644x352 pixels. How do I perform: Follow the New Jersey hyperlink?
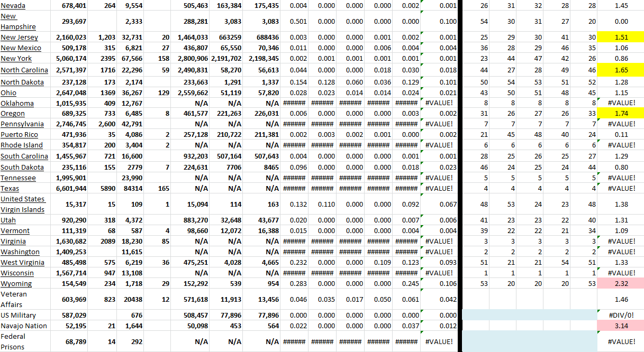coord(20,37)
